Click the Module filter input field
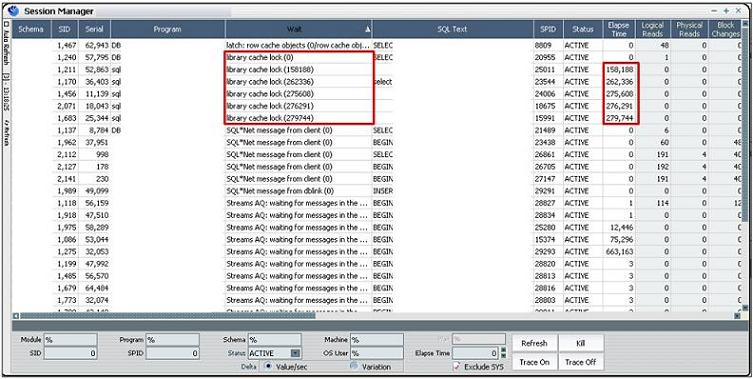 tap(70, 340)
